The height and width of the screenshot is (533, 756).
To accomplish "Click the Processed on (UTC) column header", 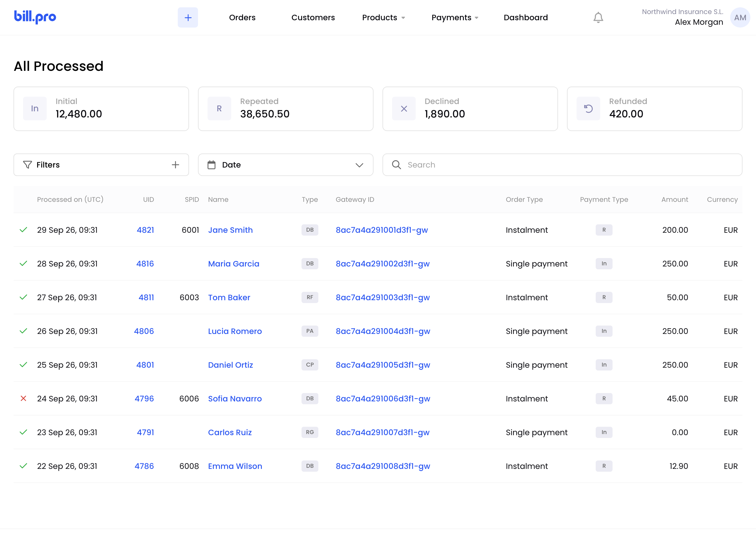I will tap(70, 199).
